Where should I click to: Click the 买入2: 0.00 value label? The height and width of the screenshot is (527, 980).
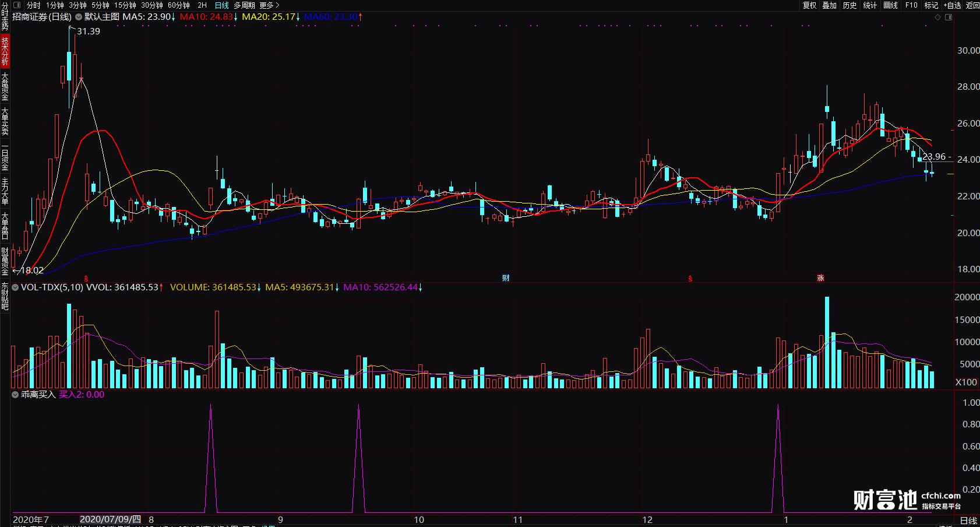click(x=82, y=395)
